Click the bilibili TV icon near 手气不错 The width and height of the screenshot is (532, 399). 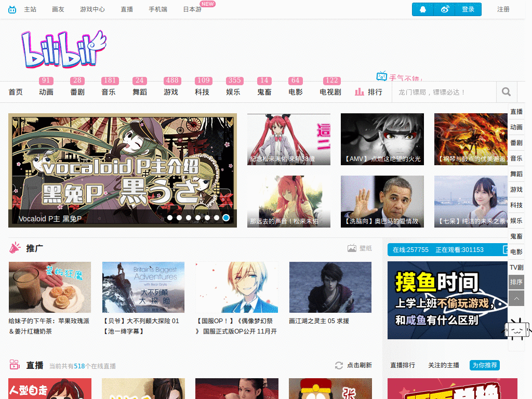[382, 76]
